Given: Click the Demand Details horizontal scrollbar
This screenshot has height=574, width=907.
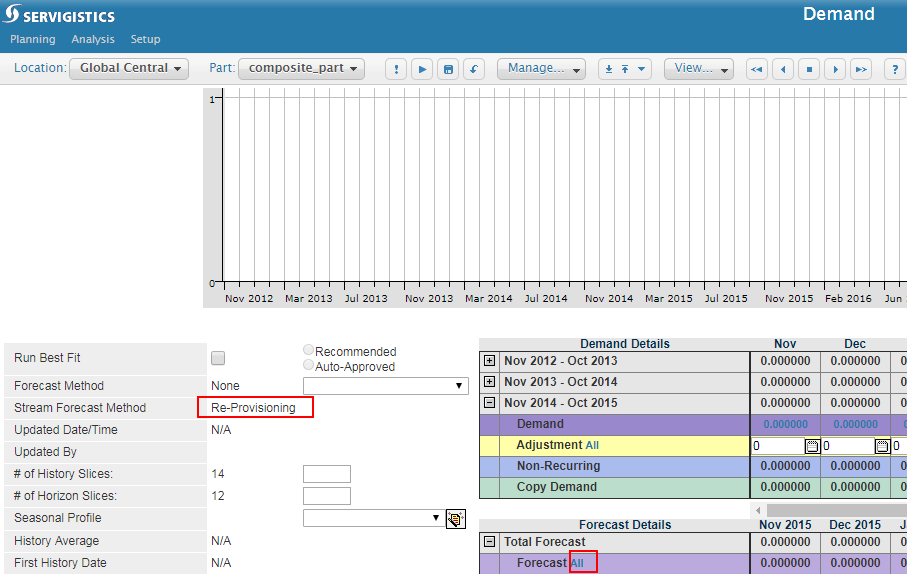Looking at the screenshot, I should pos(836,510).
